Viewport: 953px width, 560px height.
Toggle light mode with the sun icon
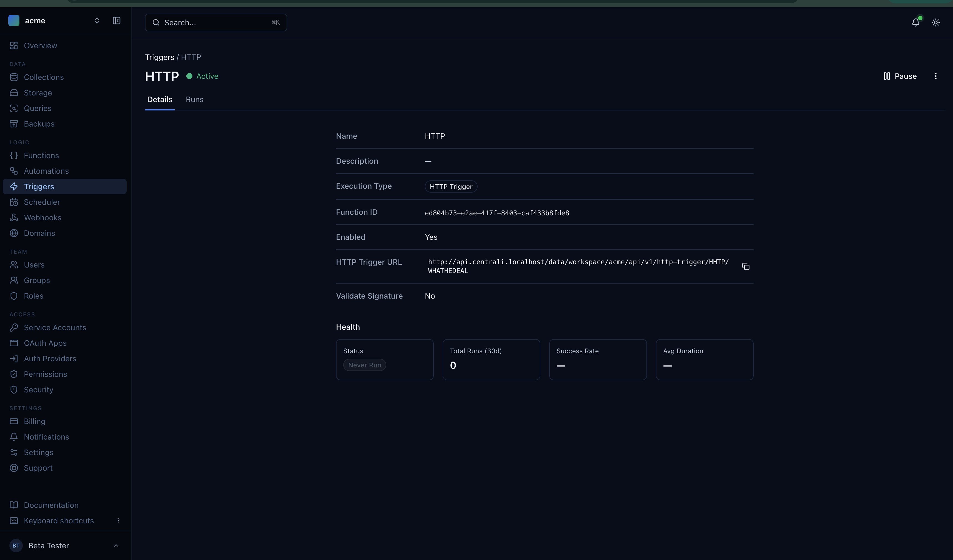936,22
